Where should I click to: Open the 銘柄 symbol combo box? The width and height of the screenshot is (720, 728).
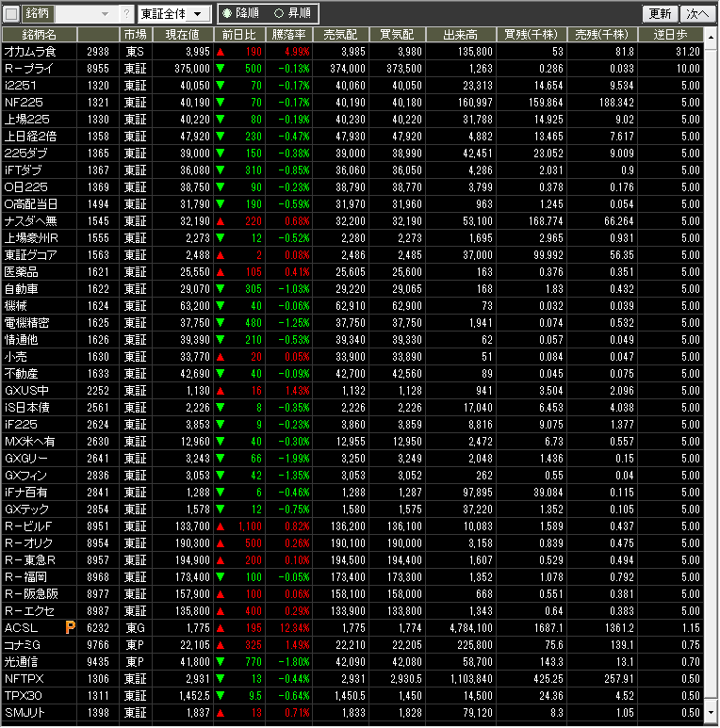point(86,14)
